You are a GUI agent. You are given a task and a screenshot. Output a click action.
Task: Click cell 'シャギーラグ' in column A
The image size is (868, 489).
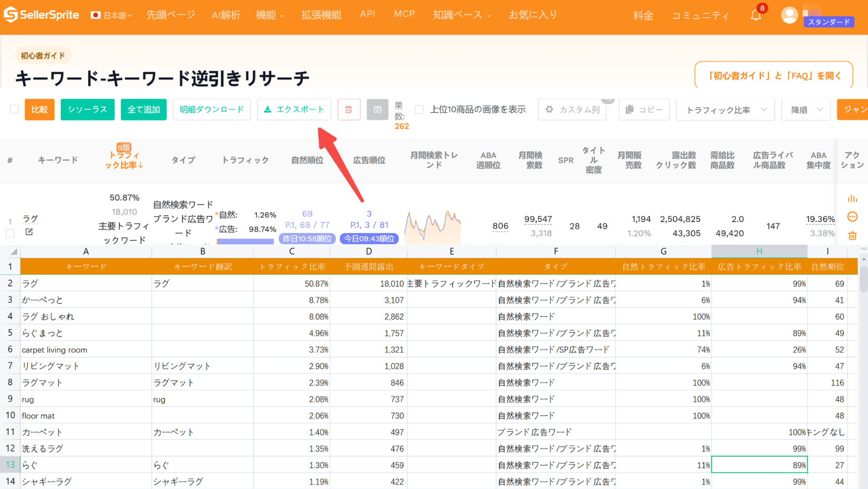86,482
